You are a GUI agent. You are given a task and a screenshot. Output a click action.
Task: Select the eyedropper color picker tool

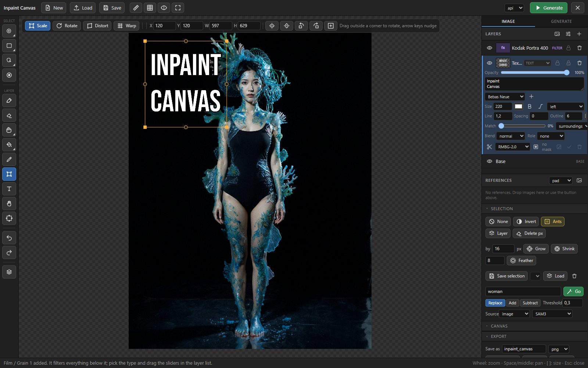(x=9, y=159)
